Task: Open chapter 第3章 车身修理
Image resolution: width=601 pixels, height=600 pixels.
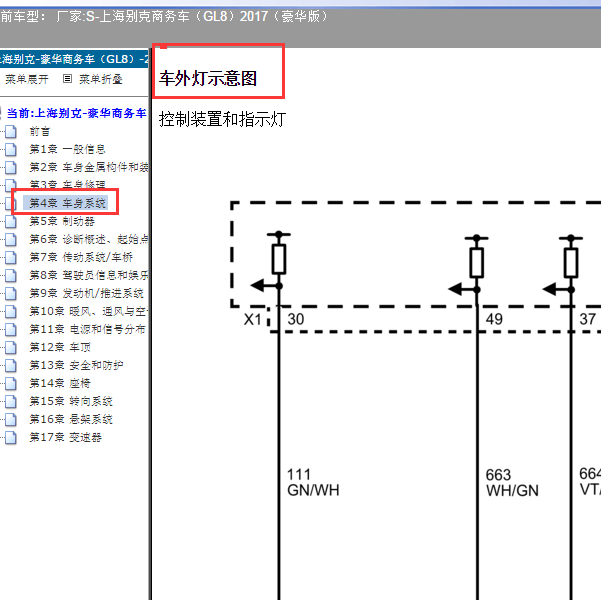Action: 67,185
